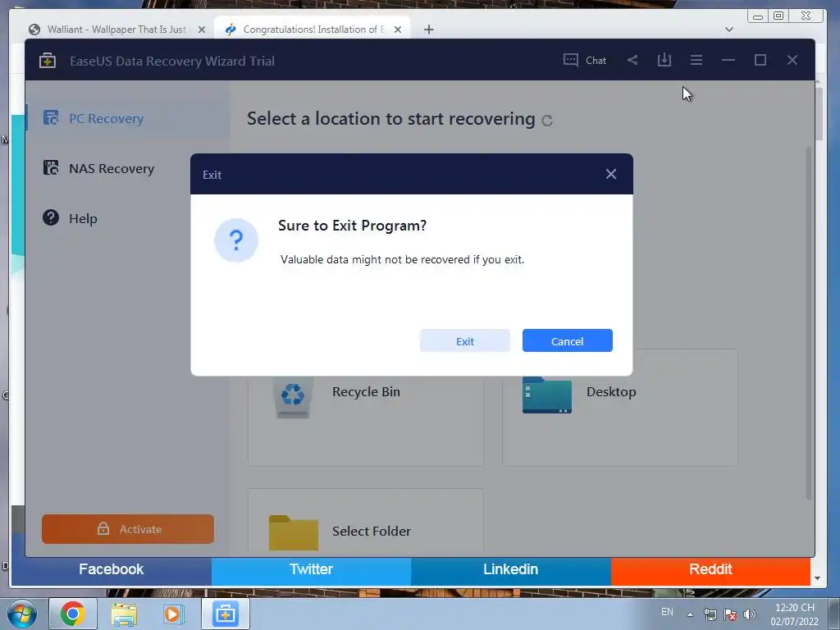Close the Congratulations tab
The image size is (840, 630).
tap(398, 30)
